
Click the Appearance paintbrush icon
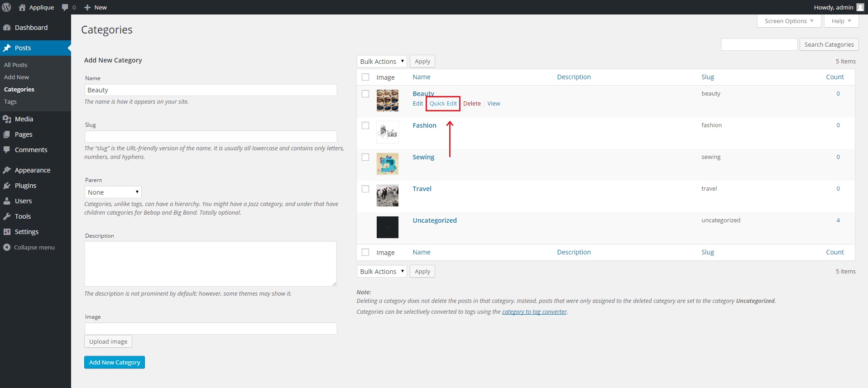click(7, 170)
